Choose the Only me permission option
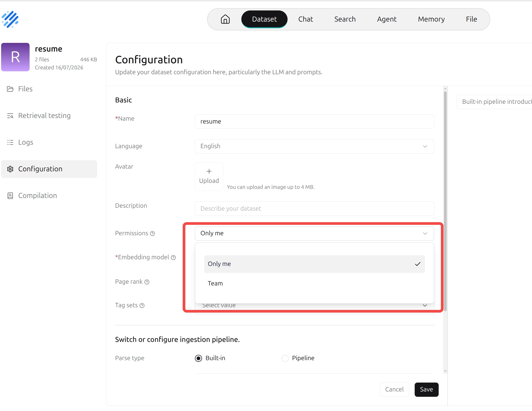 coord(314,264)
